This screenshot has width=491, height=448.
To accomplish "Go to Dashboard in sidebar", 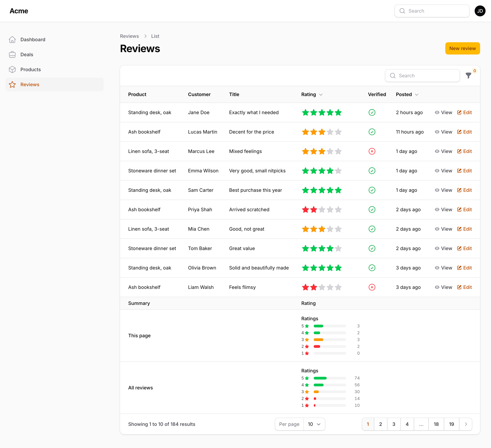I will tap(55, 39).
